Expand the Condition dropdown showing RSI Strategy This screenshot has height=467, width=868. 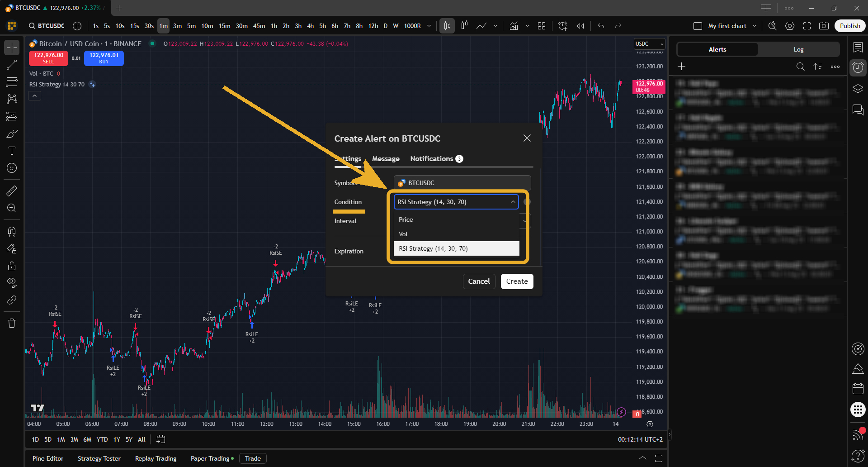(x=456, y=202)
